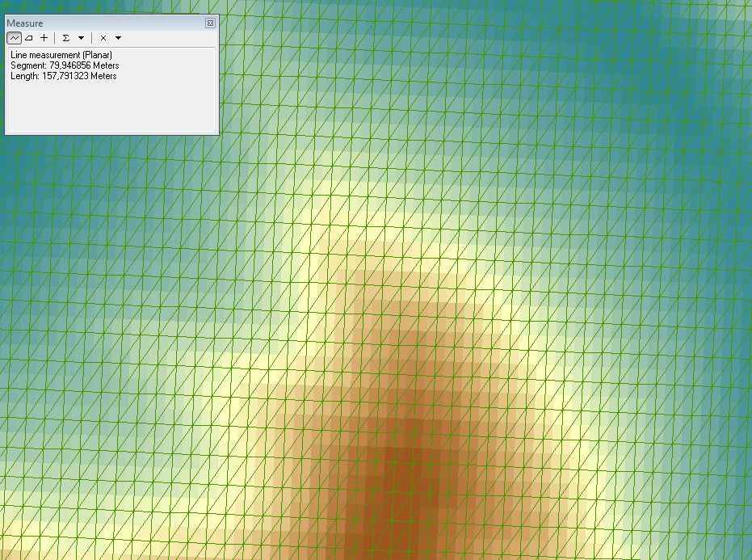Toggle the Show Total sigma button
752x560 pixels.
pyautogui.click(x=66, y=38)
